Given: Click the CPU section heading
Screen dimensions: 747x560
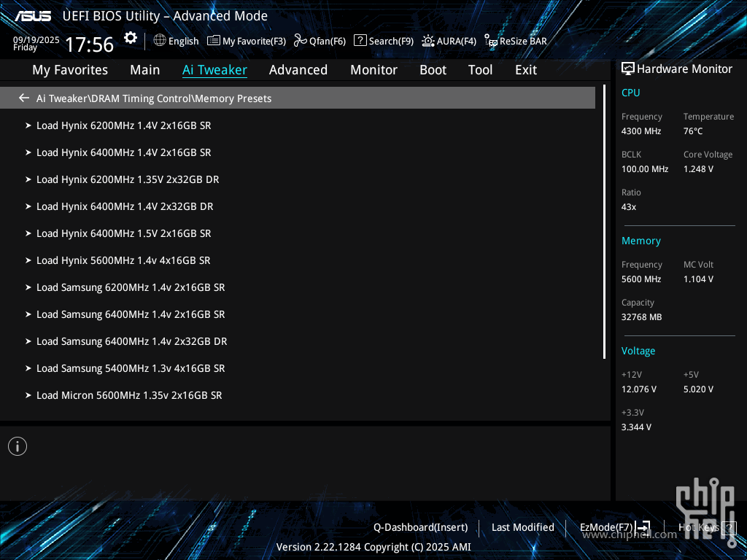Looking at the screenshot, I should [631, 93].
